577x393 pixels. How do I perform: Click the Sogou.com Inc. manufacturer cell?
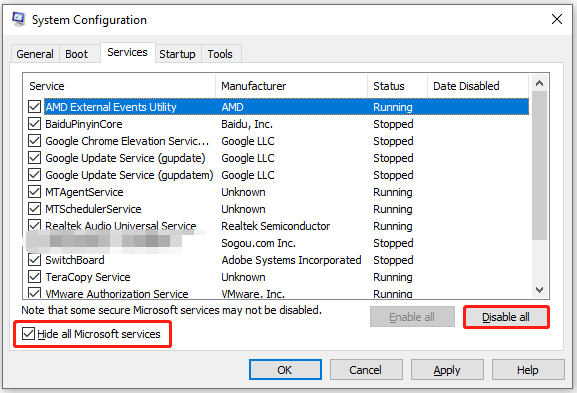click(258, 243)
